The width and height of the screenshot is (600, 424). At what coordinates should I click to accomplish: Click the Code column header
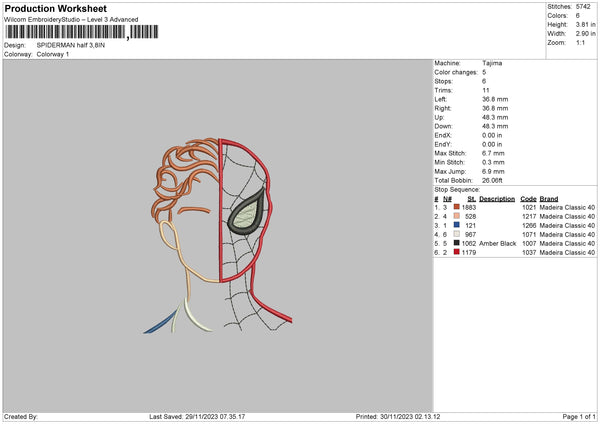click(x=529, y=198)
